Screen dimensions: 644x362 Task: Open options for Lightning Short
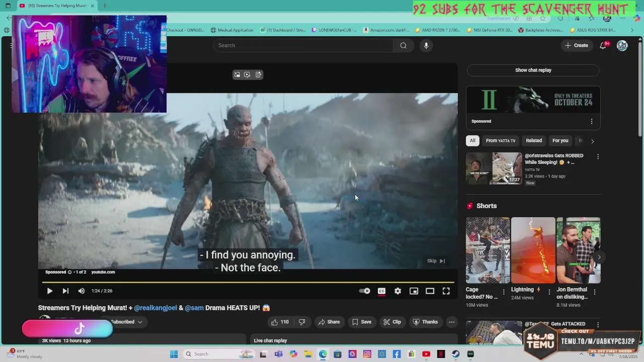[x=549, y=292]
